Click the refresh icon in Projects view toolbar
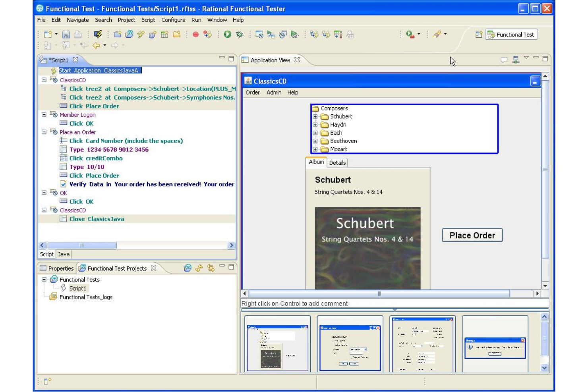Viewport: 588px width, 392px height. point(199,268)
